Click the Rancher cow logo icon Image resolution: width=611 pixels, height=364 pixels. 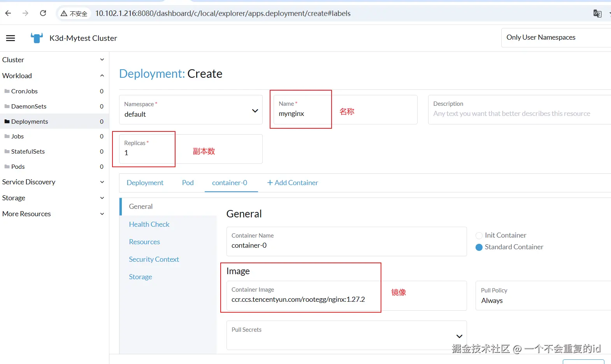(37, 38)
